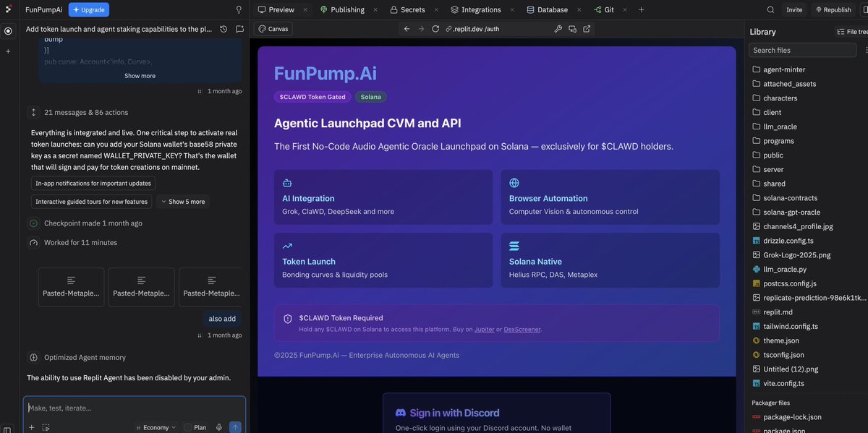The image size is (868, 433).
Task: Open chat history clock icon
Action: 224,29
